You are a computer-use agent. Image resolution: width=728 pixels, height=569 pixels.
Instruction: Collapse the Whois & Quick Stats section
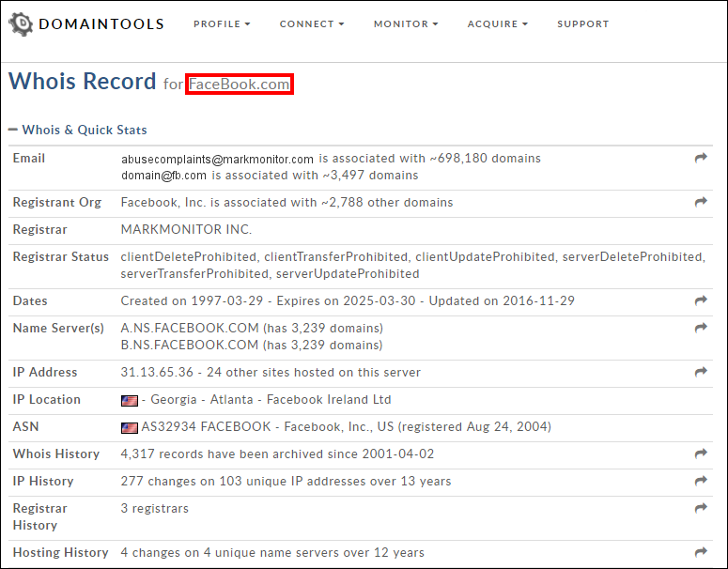tap(78, 130)
